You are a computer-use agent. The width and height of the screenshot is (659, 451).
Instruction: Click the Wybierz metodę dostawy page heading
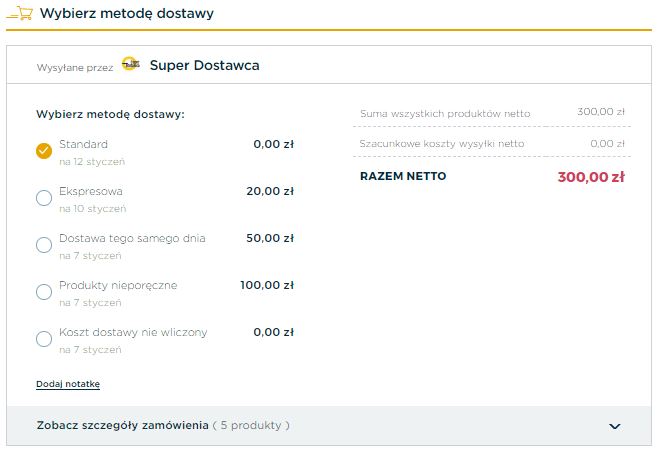pyautogui.click(x=127, y=13)
